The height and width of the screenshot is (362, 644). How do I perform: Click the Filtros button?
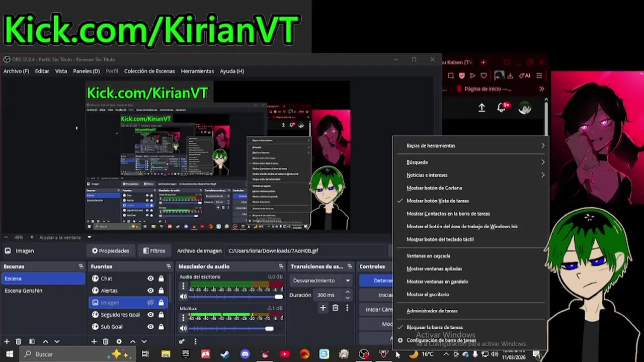tap(154, 251)
